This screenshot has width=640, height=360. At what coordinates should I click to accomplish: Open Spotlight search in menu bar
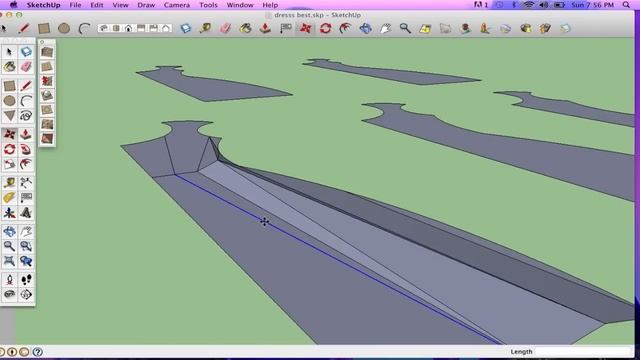tap(626, 5)
